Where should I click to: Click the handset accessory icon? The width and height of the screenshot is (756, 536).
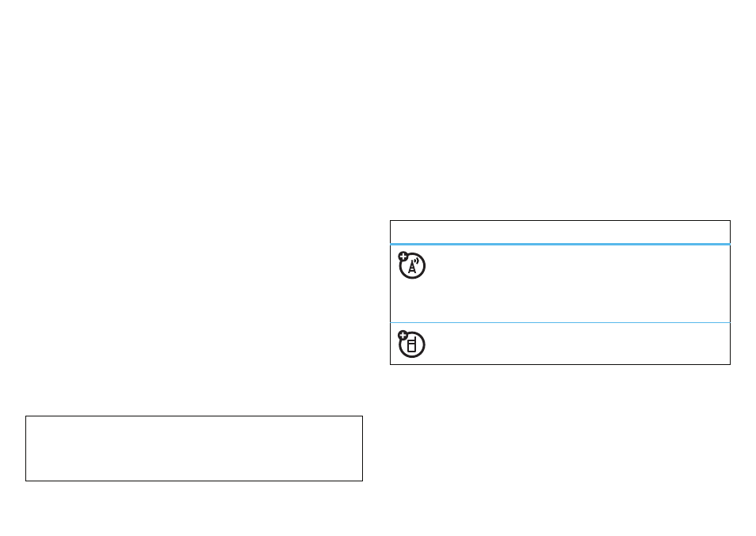(412, 344)
